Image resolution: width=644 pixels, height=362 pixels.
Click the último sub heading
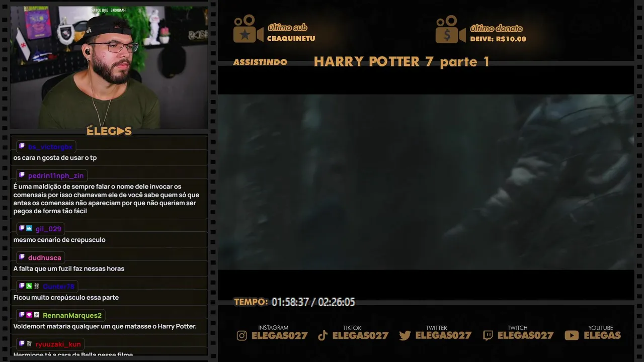click(x=287, y=28)
